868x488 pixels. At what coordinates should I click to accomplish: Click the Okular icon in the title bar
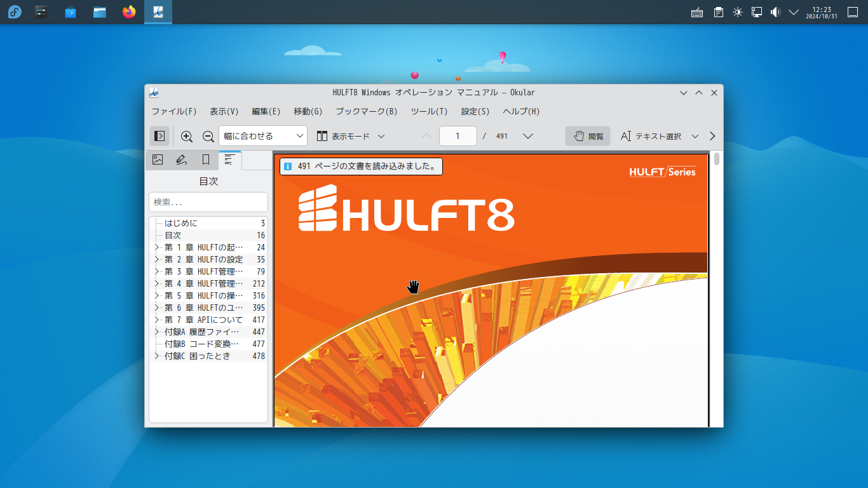click(x=154, y=93)
